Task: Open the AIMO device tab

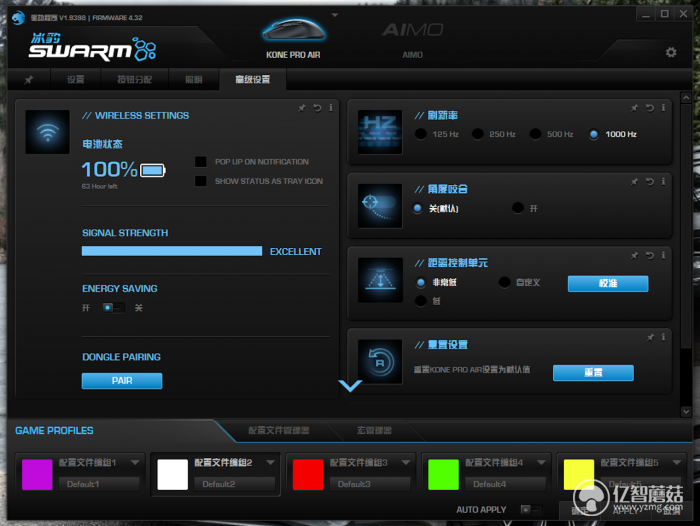Action: click(x=412, y=39)
